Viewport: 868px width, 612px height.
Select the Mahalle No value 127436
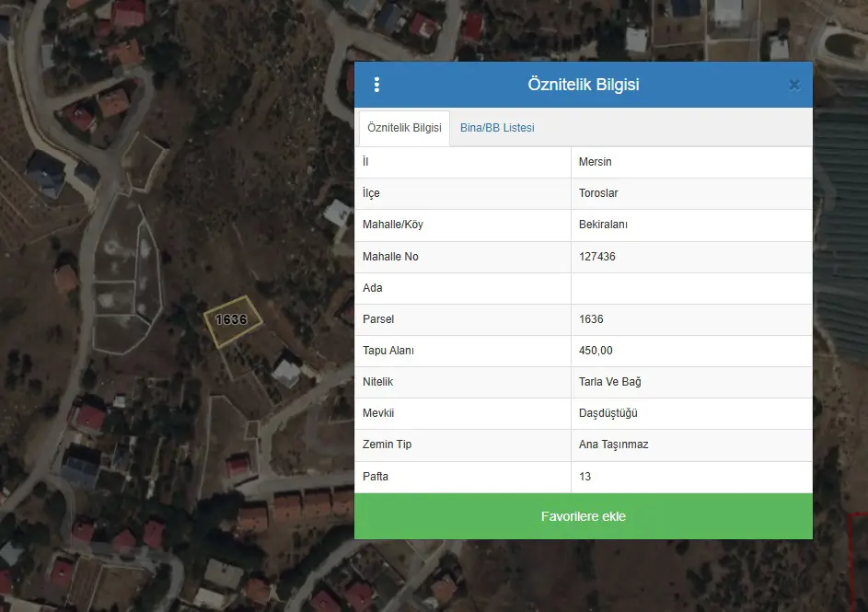pyautogui.click(x=597, y=257)
